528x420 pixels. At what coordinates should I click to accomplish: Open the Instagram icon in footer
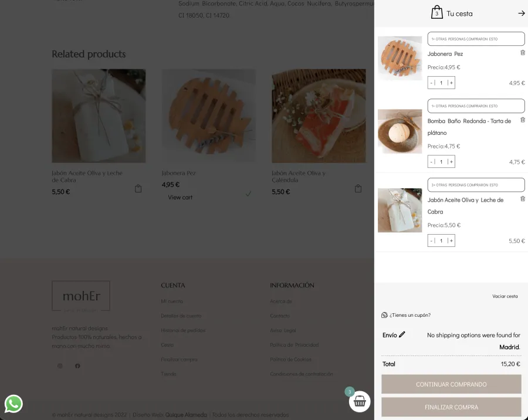[60, 366]
